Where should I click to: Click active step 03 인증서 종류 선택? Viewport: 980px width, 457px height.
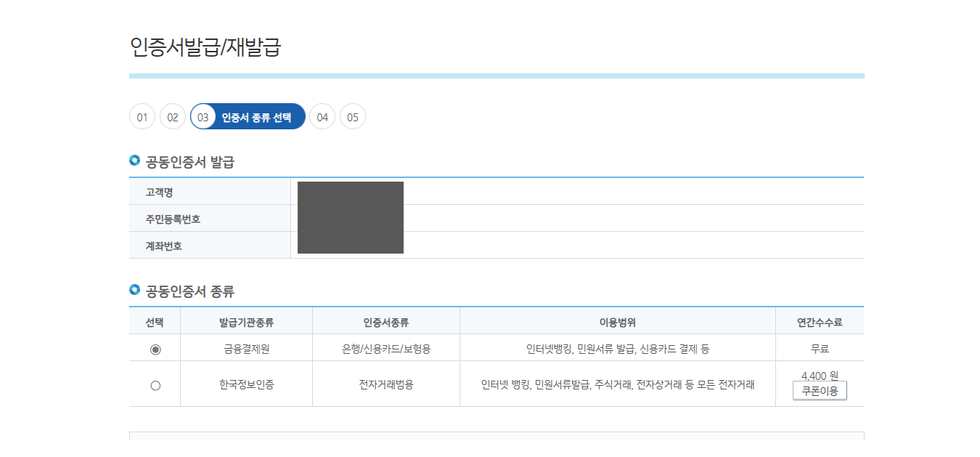pyautogui.click(x=248, y=117)
